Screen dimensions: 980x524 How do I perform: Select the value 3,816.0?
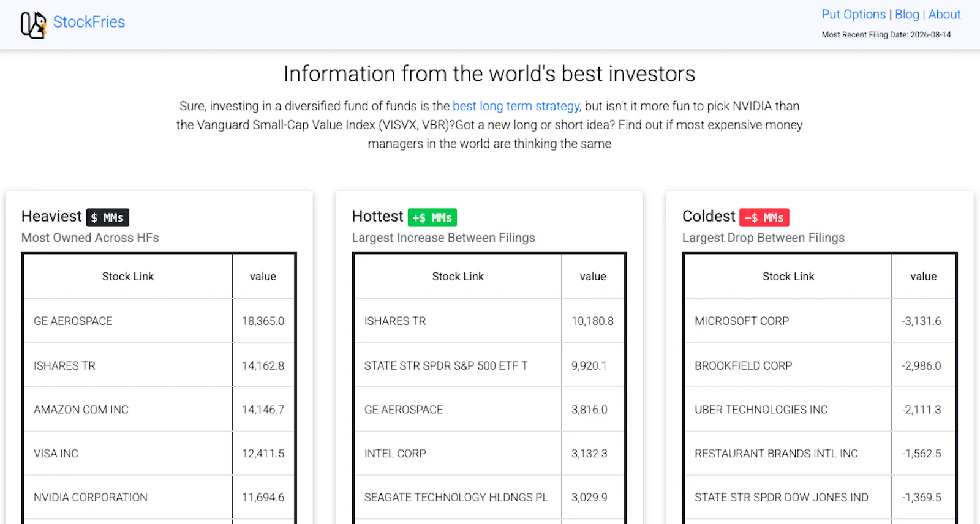pyautogui.click(x=589, y=410)
